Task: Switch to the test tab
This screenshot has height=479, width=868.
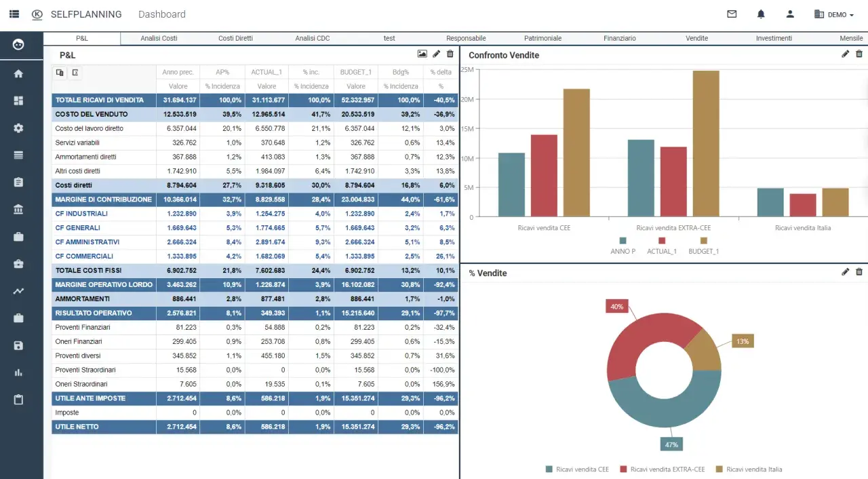Action: [389, 39]
